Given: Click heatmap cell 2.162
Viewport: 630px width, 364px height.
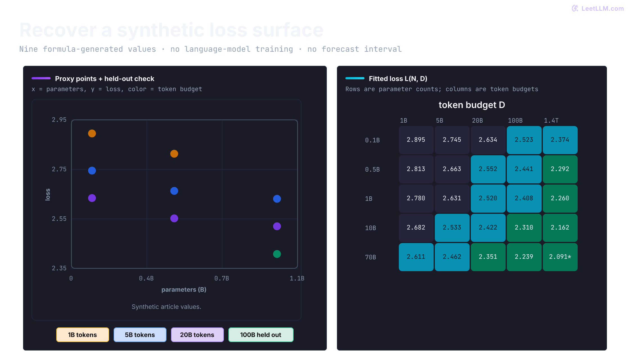Looking at the screenshot, I should [560, 228].
